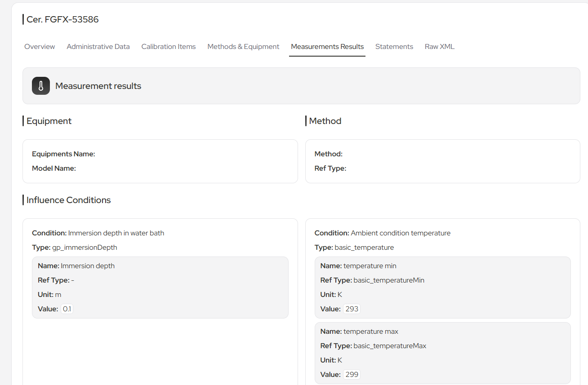
Task: Click the certificate title Cer. FGFX-53586
Action: tap(62, 19)
